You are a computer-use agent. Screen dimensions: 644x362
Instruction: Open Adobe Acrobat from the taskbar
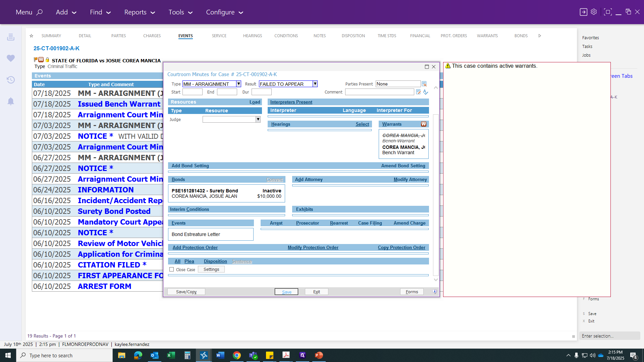[x=286, y=355]
